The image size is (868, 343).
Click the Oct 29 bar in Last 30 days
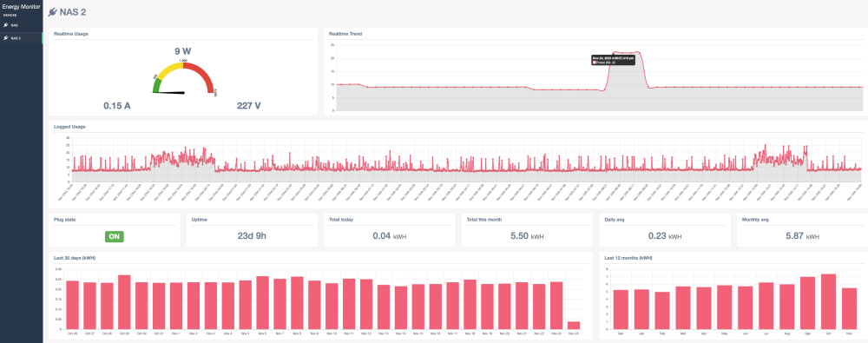(124, 302)
